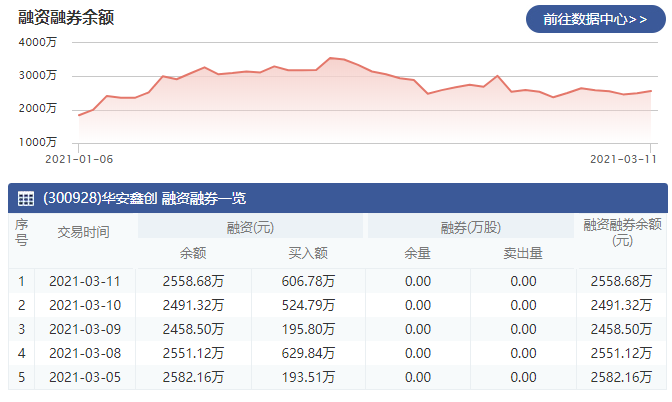
Task: Click the 买入额 sub-column header
Action: point(308,253)
